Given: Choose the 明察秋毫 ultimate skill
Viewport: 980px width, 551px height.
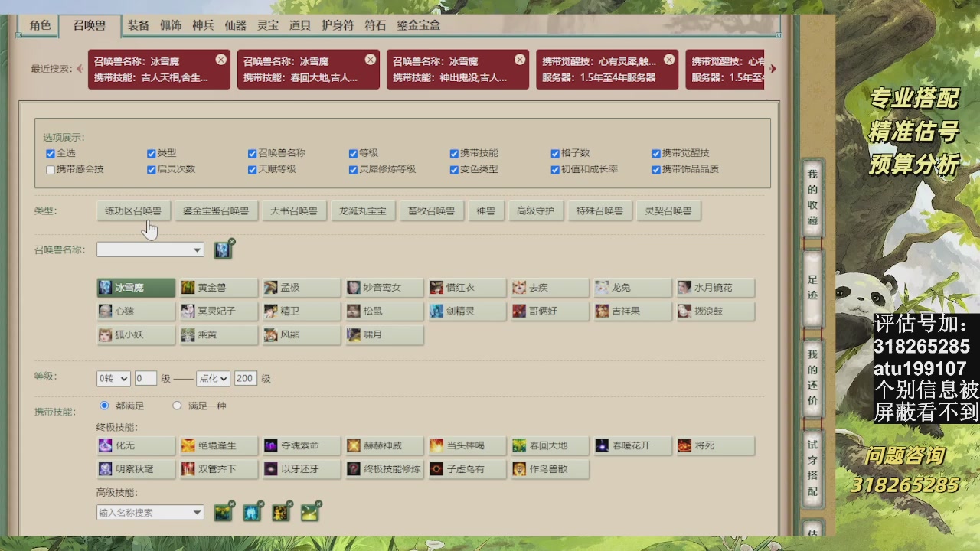Looking at the screenshot, I should click(136, 469).
